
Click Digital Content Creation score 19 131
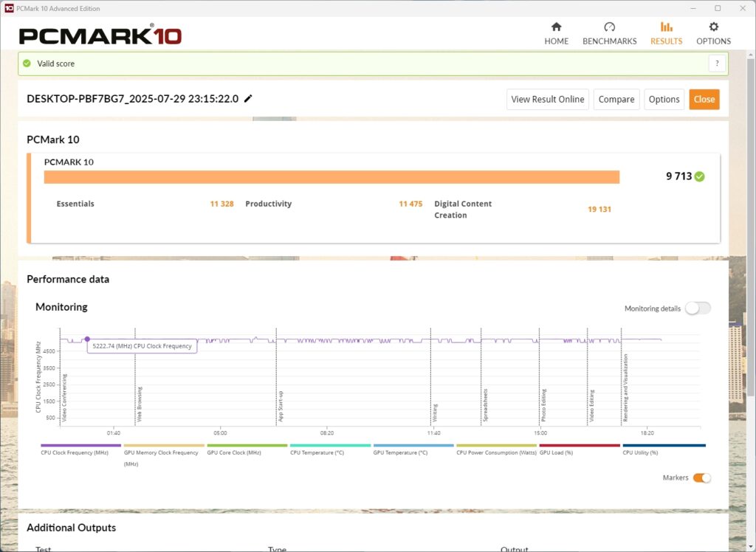pyautogui.click(x=599, y=210)
